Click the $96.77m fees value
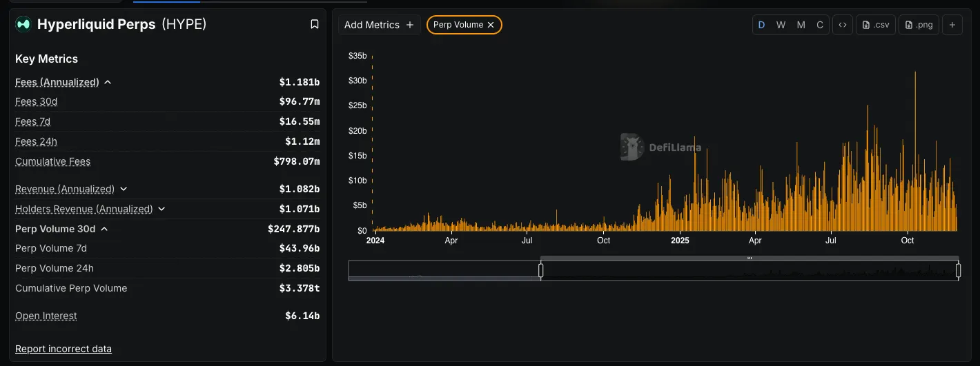 coord(300,101)
